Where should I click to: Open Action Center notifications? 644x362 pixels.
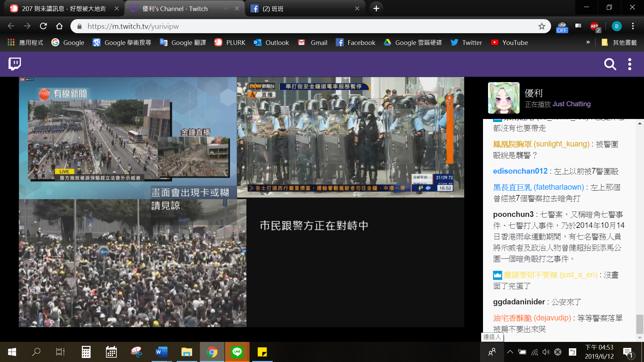pos(628,352)
